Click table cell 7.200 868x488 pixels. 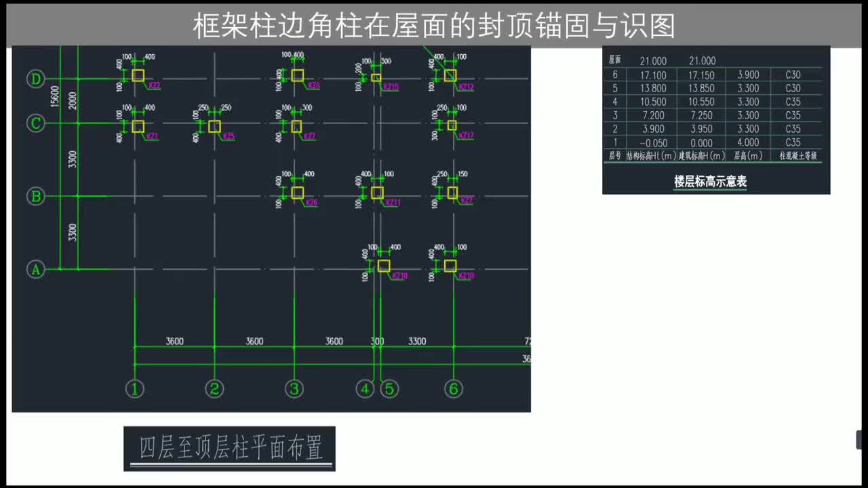tap(653, 116)
